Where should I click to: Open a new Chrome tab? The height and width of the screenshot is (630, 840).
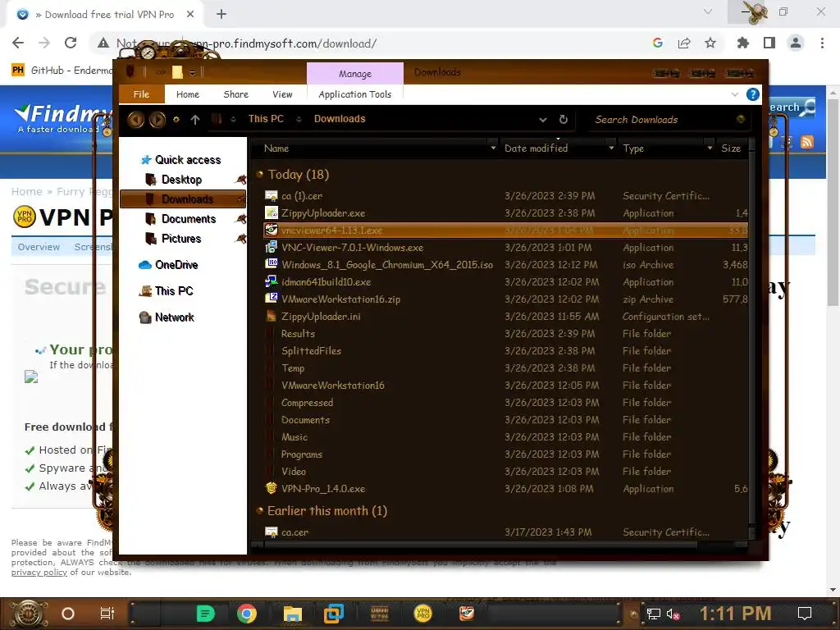(x=221, y=15)
